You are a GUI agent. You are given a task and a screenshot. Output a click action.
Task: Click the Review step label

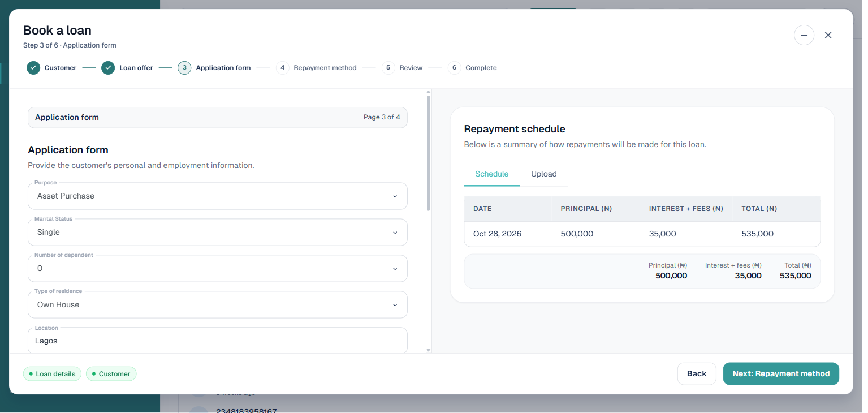coord(411,68)
